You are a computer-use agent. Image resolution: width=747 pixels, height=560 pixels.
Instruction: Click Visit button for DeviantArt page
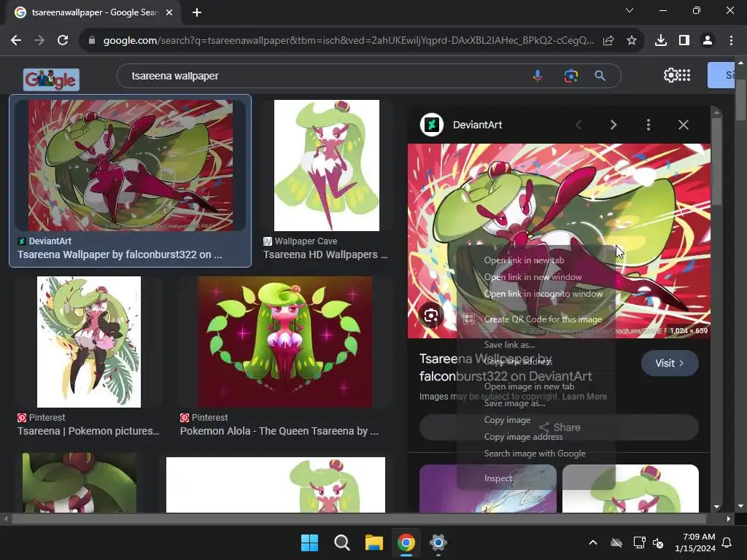[670, 363]
